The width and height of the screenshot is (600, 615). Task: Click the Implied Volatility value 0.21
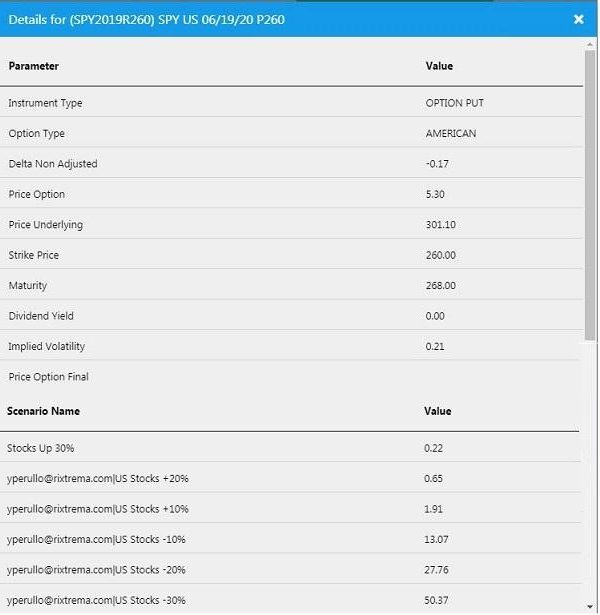[x=435, y=347]
